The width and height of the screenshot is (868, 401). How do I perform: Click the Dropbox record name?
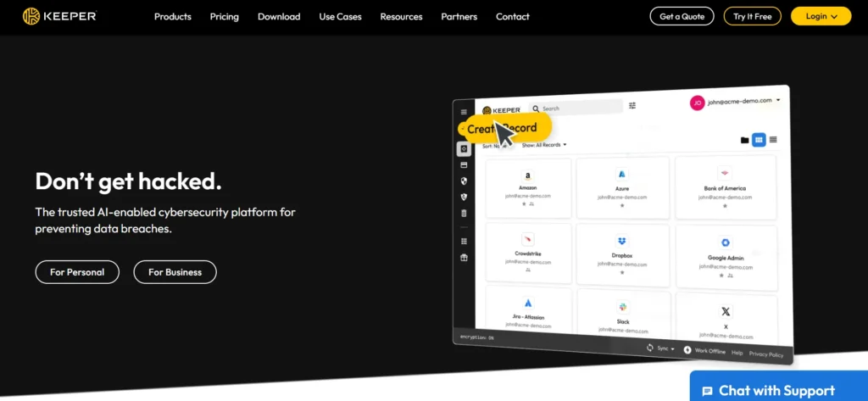(x=622, y=256)
